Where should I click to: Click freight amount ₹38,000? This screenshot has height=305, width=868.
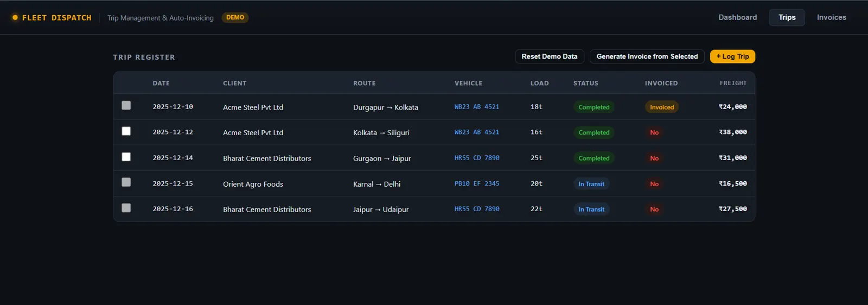[x=733, y=132]
